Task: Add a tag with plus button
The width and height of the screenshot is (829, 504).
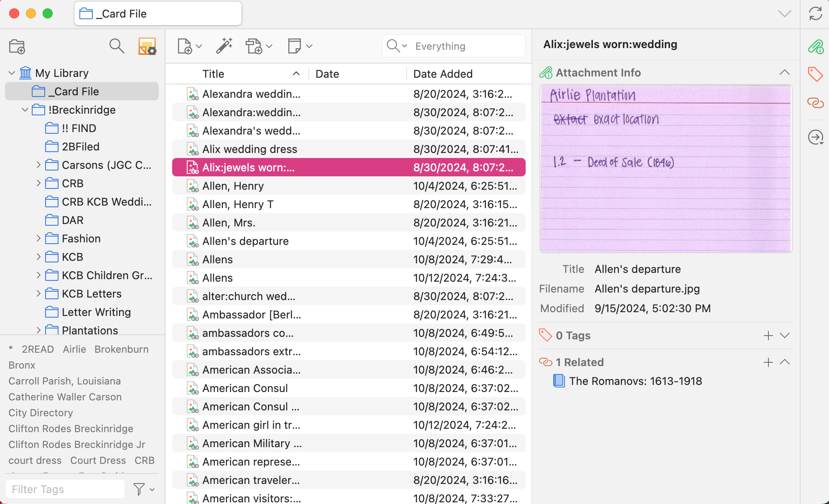Action: pos(768,336)
